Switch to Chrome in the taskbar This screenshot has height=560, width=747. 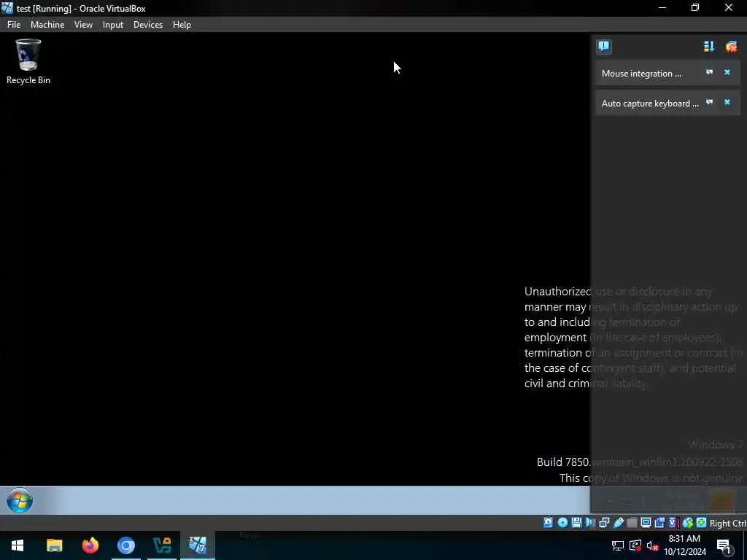[x=126, y=545]
